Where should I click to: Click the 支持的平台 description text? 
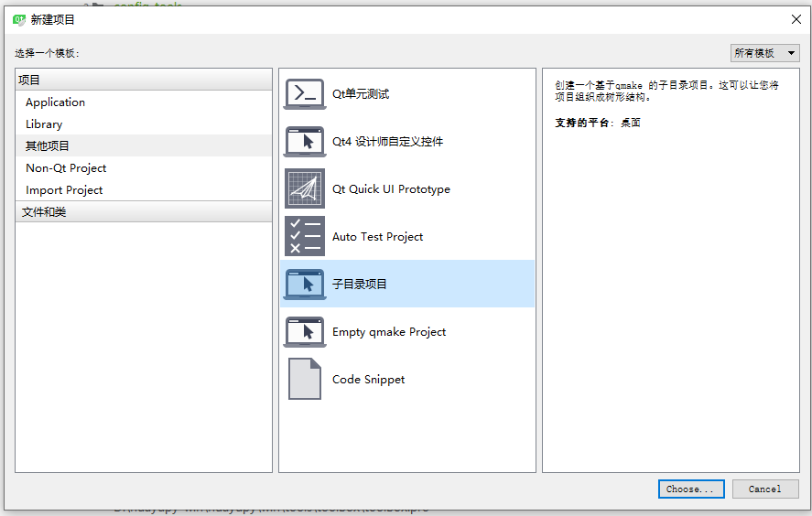point(598,123)
